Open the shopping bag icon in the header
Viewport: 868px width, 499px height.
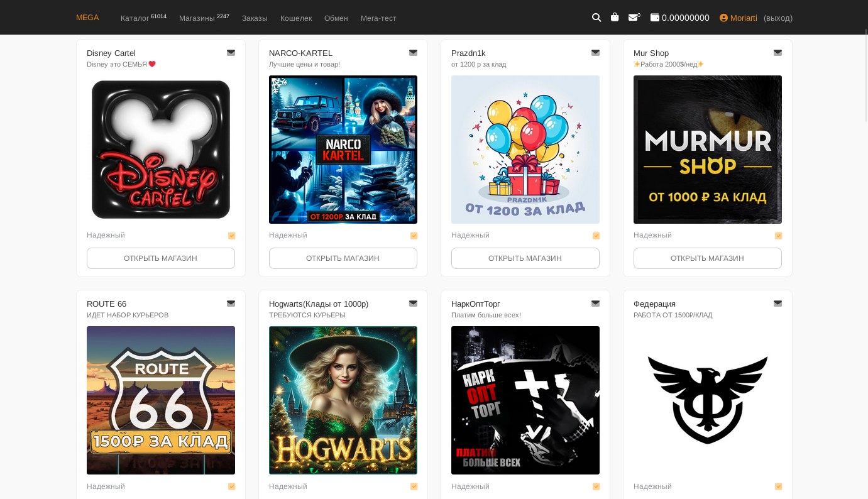point(615,17)
